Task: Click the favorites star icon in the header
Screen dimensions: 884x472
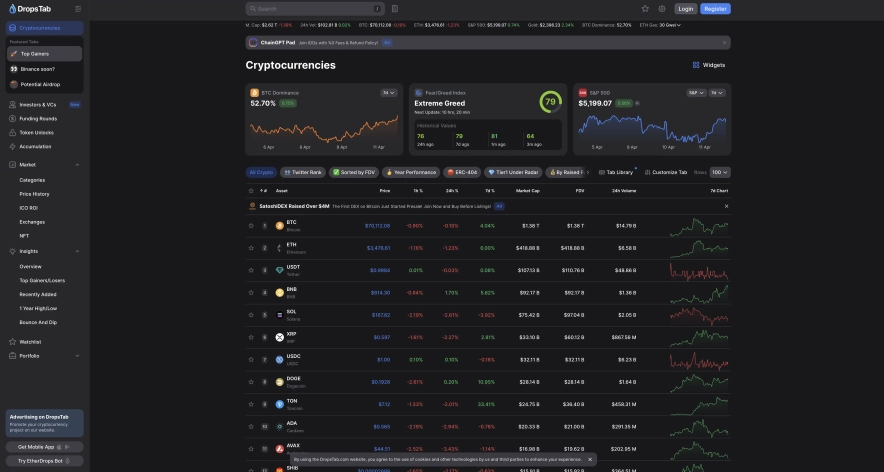Action: pyautogui.click(x=645, y=9)
